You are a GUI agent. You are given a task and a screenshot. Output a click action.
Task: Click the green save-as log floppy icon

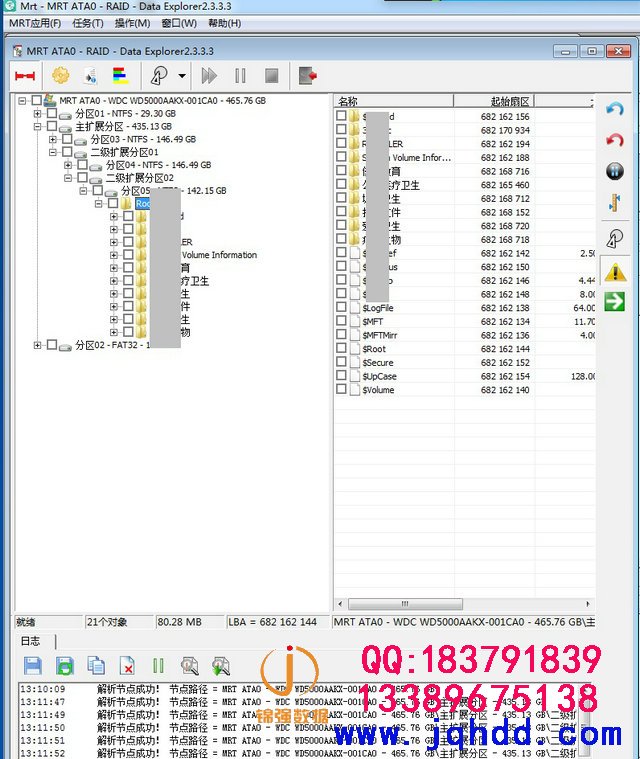(65, 666)
